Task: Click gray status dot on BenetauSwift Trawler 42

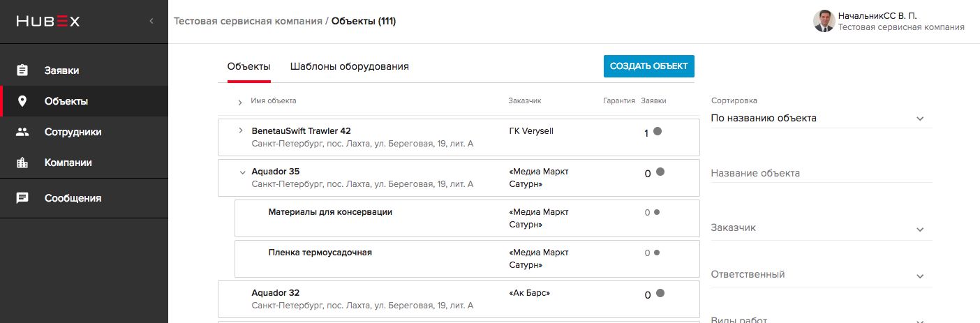Action: 658,131
